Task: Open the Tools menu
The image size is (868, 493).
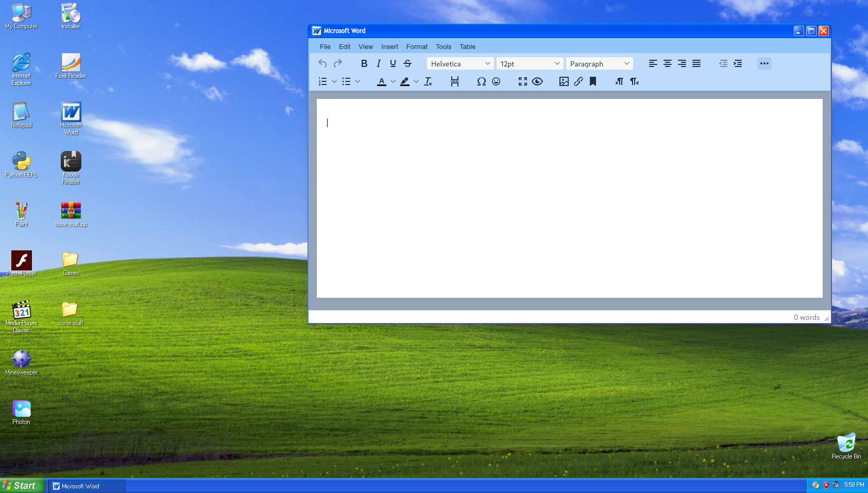Action: pos(444,46)
